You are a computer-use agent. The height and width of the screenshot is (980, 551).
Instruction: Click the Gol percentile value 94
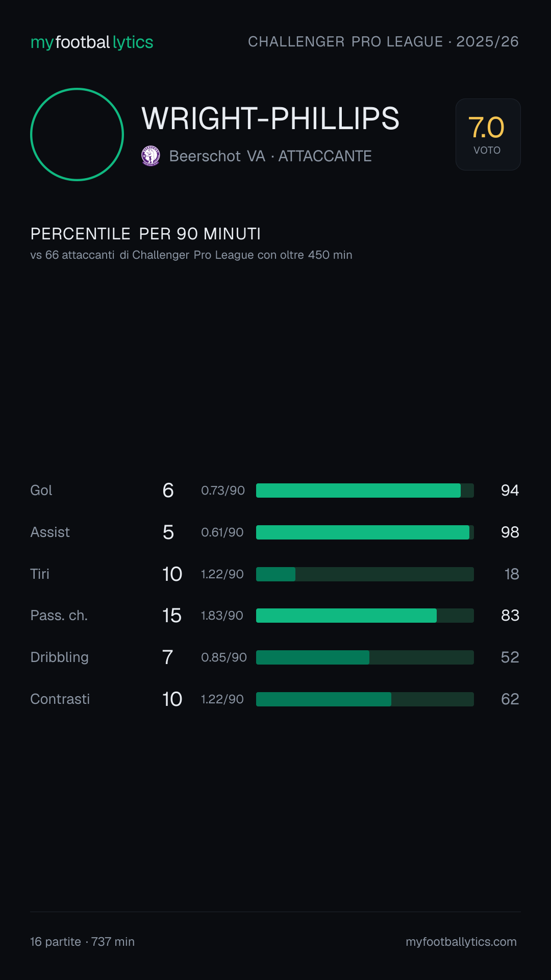(x=510, y=491)
